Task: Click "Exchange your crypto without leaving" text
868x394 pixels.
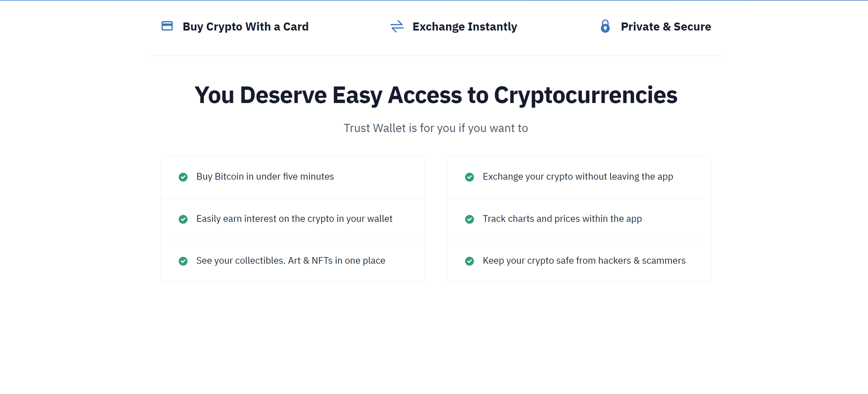Action: tap(578, 177)
